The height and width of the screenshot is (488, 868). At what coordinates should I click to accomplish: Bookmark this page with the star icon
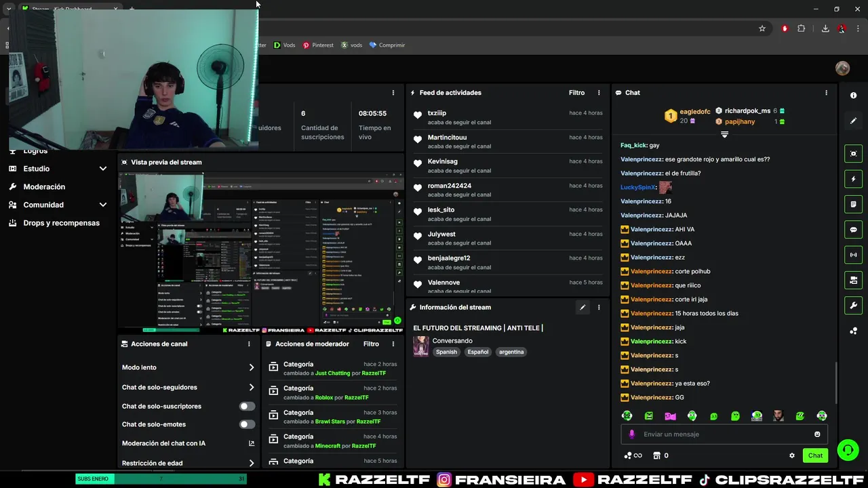click(762, 28)
